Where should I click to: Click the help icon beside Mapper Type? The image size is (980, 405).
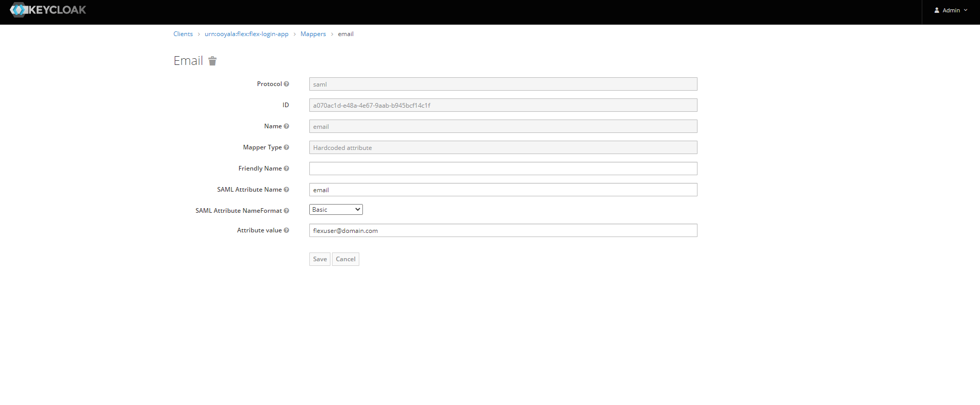(287, 147)
